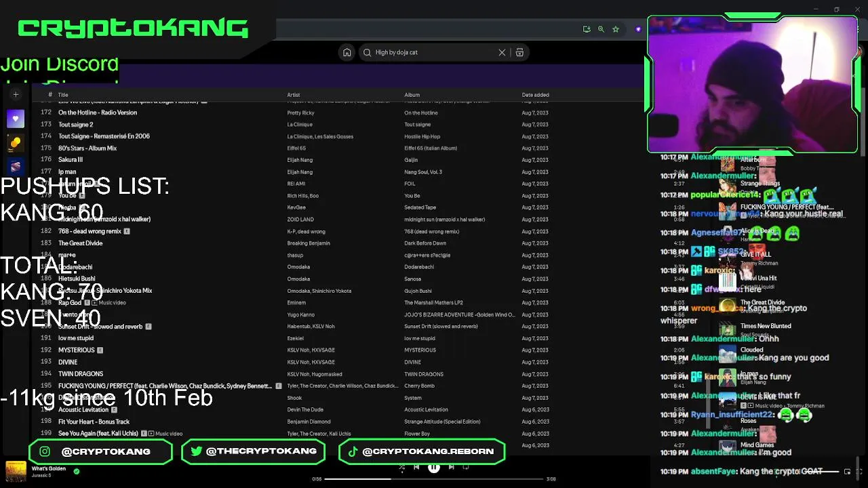
Task: Open Jurassic 5 artist link in player
Action: point(41,476)
